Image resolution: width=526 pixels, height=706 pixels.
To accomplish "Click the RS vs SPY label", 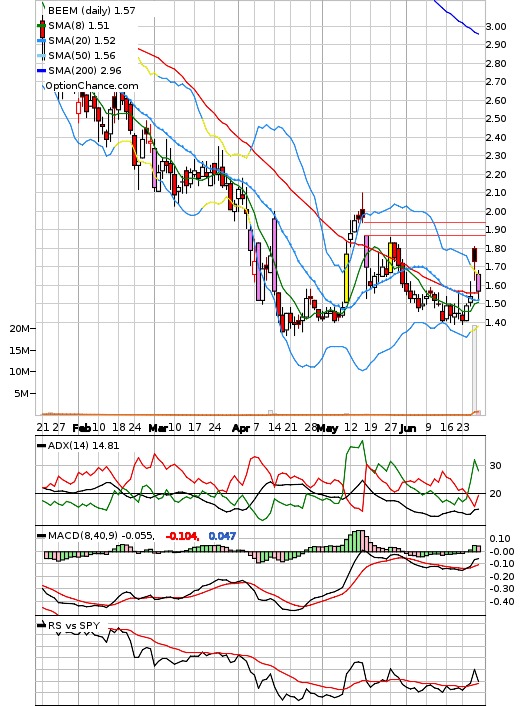I will pos(74,625).
